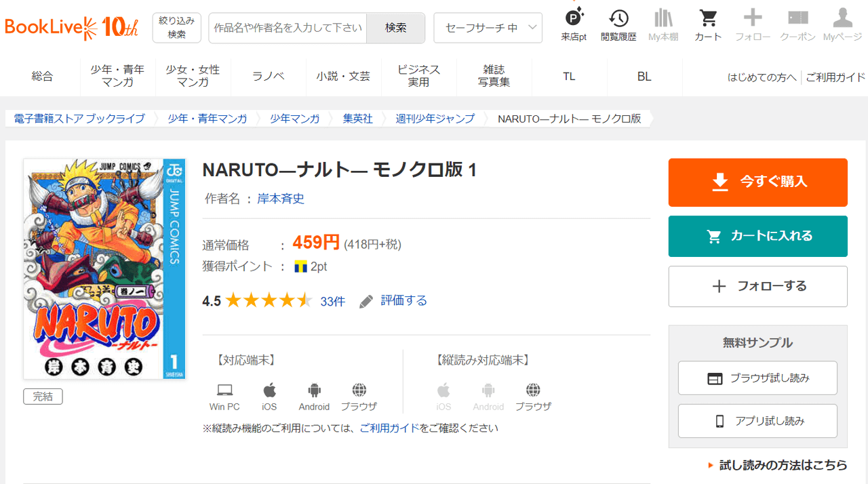
Task: Click the フォロー plus icon in header
Action: [x=753, y=25]
